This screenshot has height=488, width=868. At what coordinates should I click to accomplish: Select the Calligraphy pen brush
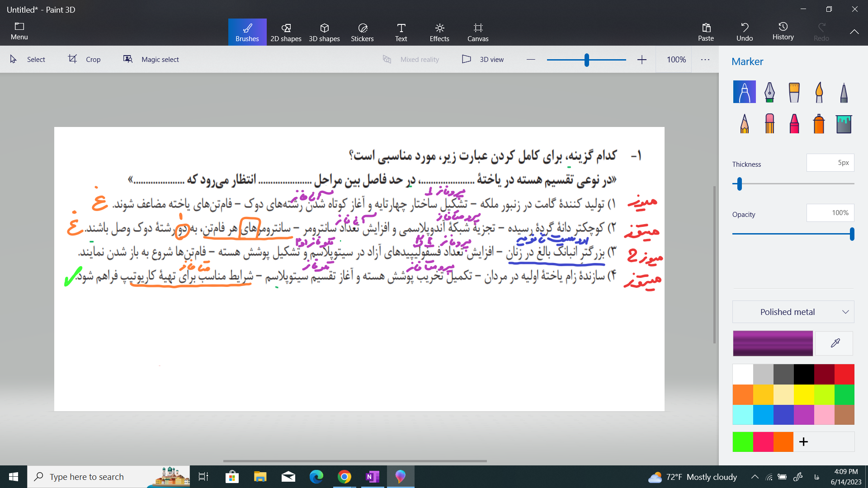tap(769, 92)
